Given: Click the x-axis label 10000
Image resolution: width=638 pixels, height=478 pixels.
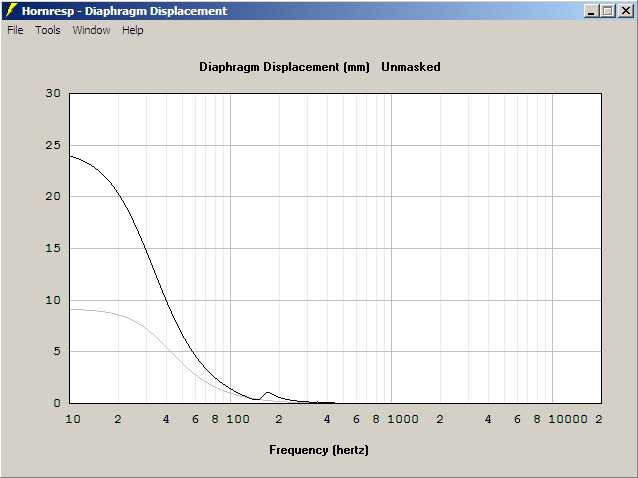Looking at the screenshot, I should (x=568, y=419).
